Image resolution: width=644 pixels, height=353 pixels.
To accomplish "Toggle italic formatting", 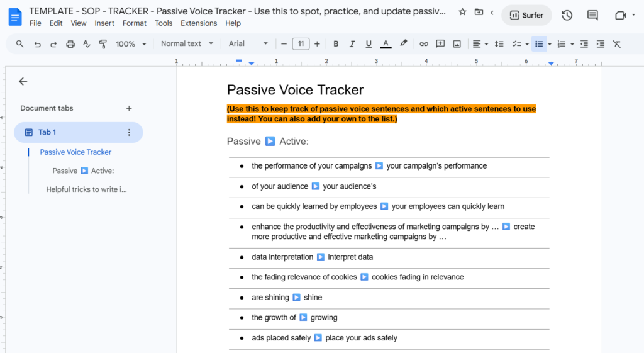I will tap(352, 44).
